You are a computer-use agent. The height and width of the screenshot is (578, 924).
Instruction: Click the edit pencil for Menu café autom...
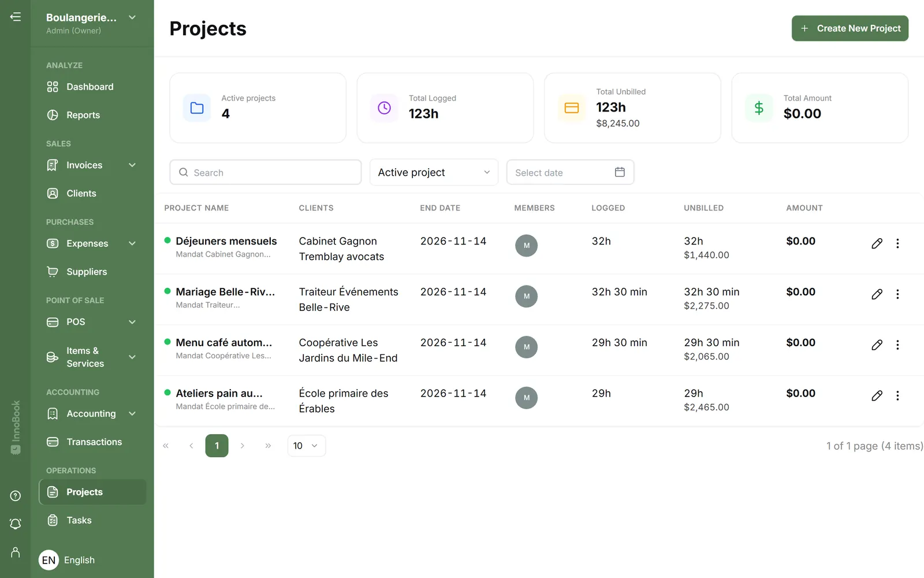[x=877, y=345]
